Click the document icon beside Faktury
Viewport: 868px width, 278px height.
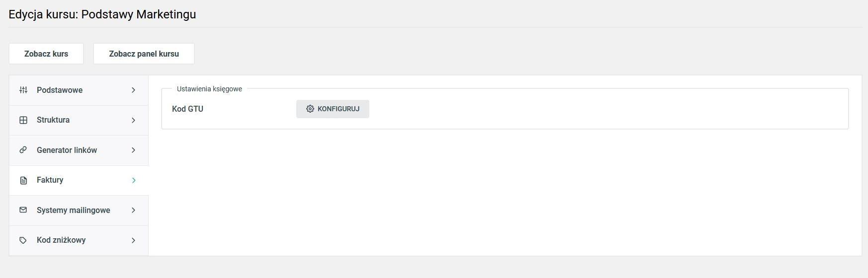pyautogui.click(x=23, y=180)
